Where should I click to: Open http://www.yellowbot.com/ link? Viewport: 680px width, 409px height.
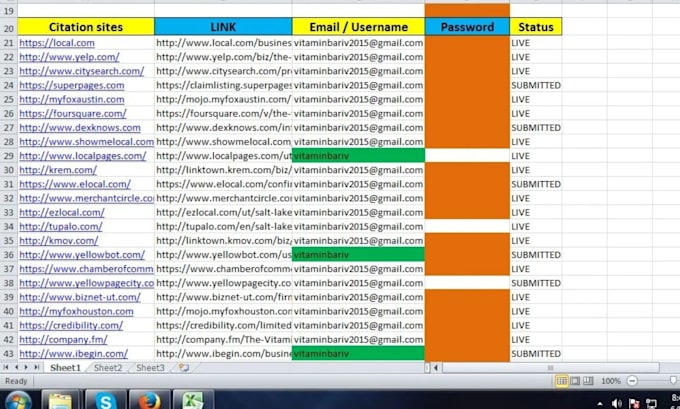point(82,255)
